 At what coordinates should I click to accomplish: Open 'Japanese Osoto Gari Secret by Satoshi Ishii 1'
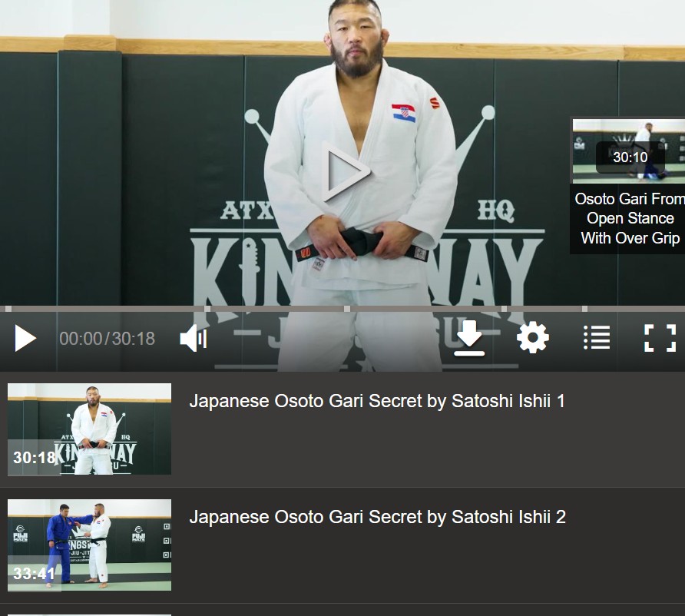(377, 401)
